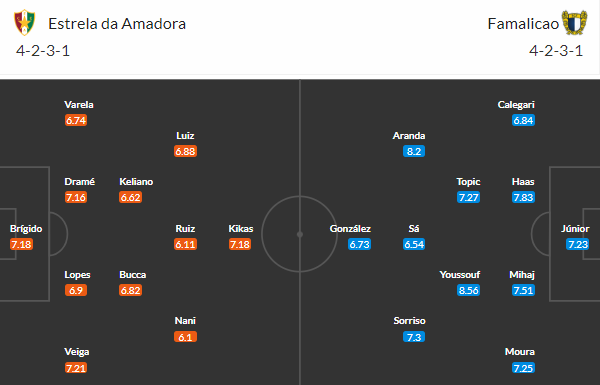The width and height of the screenshot is (600, 385).
Task: Select goalkeeper Brígido
Action: point(26,228)
